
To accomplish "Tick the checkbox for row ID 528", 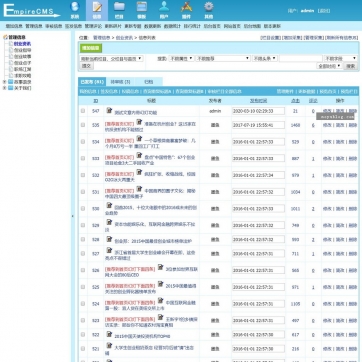I will click(83, 239).
